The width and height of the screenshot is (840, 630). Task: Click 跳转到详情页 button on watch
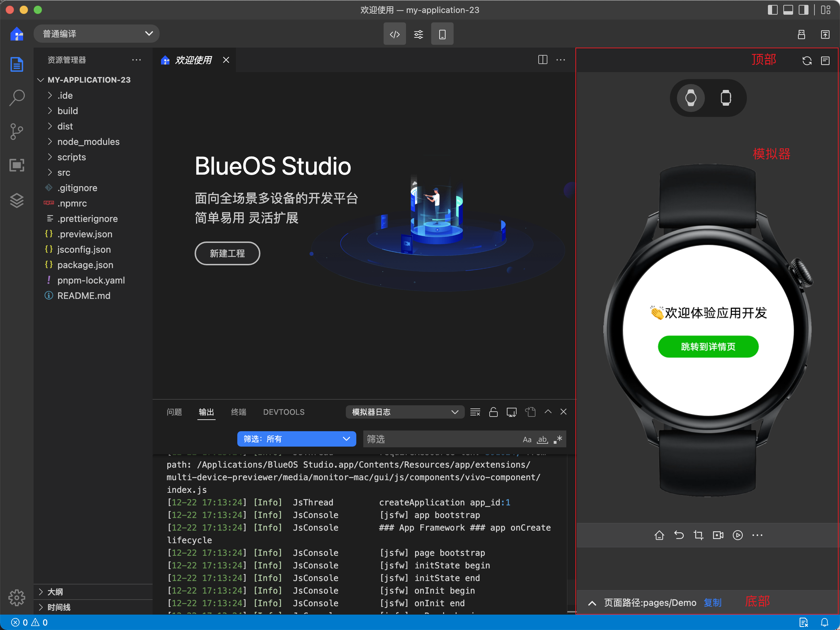click(x=708, y=346)
